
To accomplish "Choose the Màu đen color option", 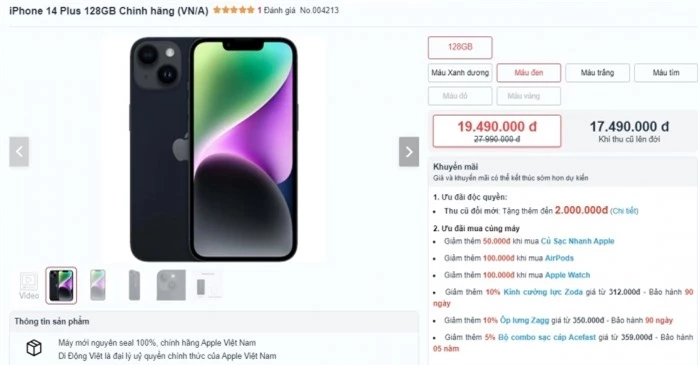I will 529,73.
